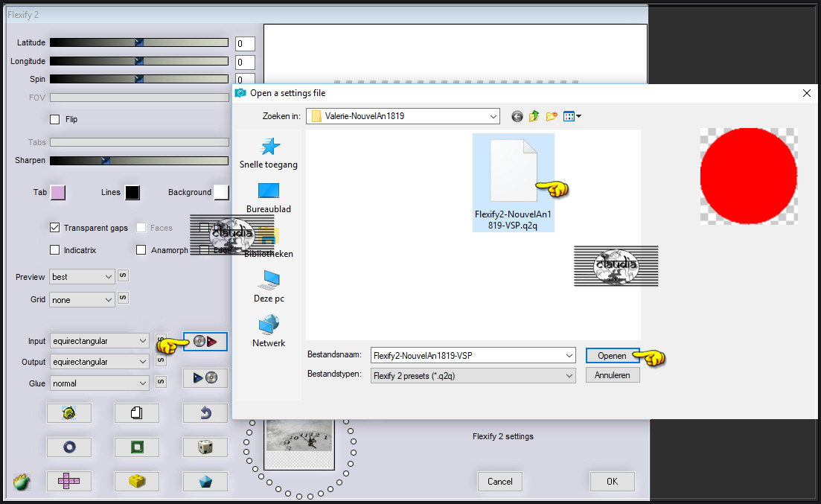
Task: Click the S button next to Output
Action: (x=162, y=360)
